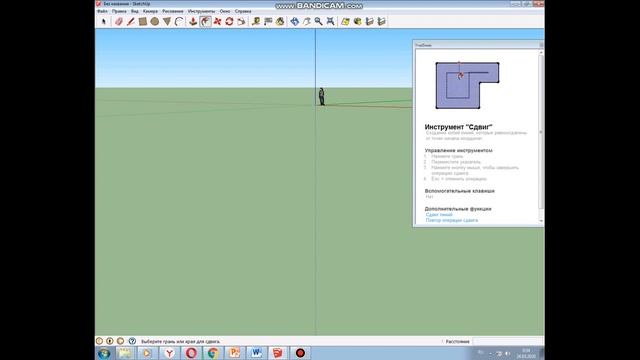Select the Arc drawing tool

(179, 22)
